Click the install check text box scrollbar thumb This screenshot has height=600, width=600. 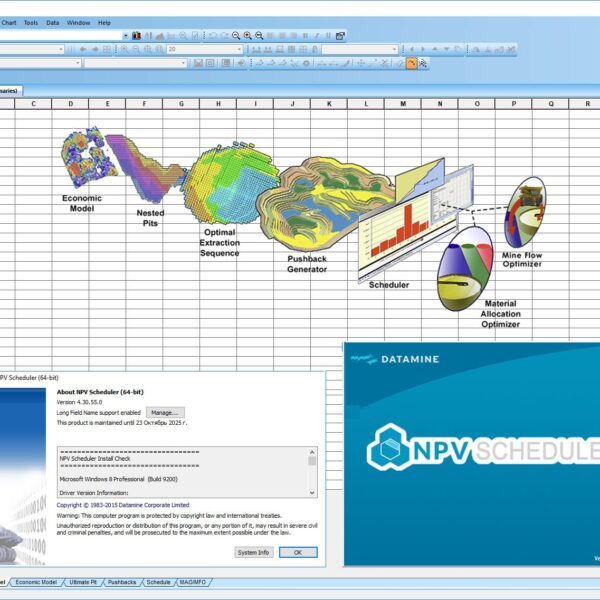pyautogui.click(x=312, y=461)
